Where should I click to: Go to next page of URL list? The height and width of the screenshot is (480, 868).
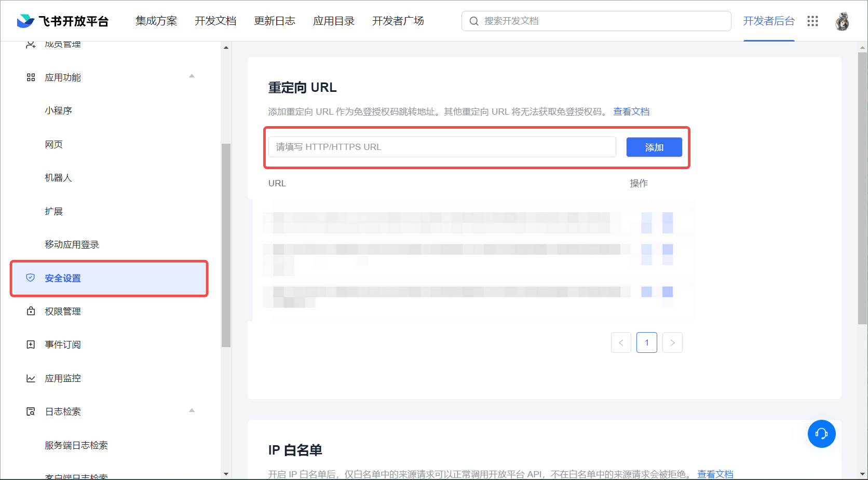(672, 342)
